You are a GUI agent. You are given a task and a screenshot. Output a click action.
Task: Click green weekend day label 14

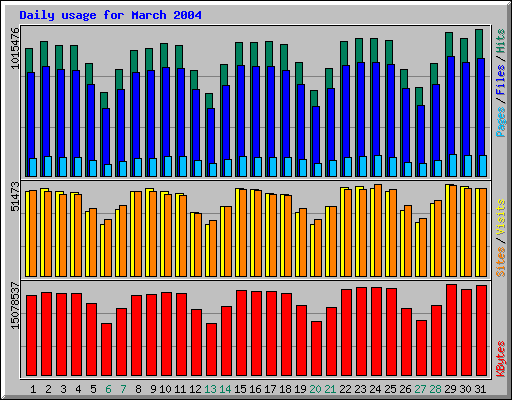pyautogui.click(x=225, y=389)
